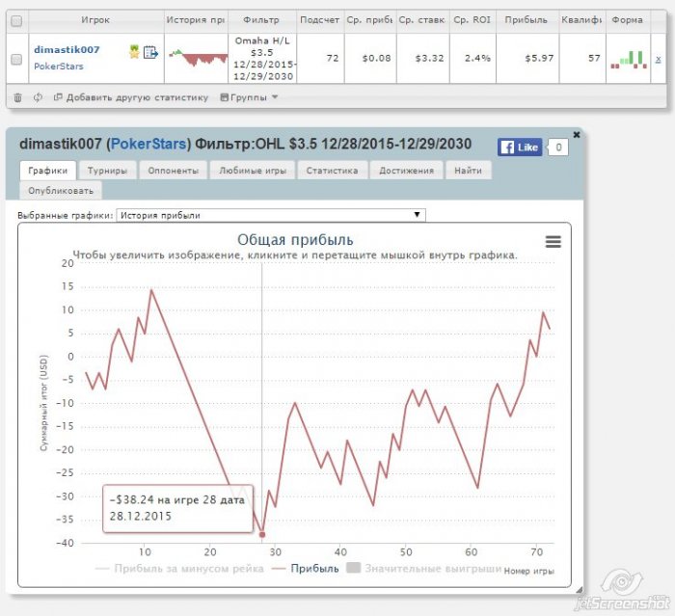Image resolution: width=675 pixels, height=616 pixels.
Task: Click the export table icon beside dimastik007
Action: tap(150, 52)
